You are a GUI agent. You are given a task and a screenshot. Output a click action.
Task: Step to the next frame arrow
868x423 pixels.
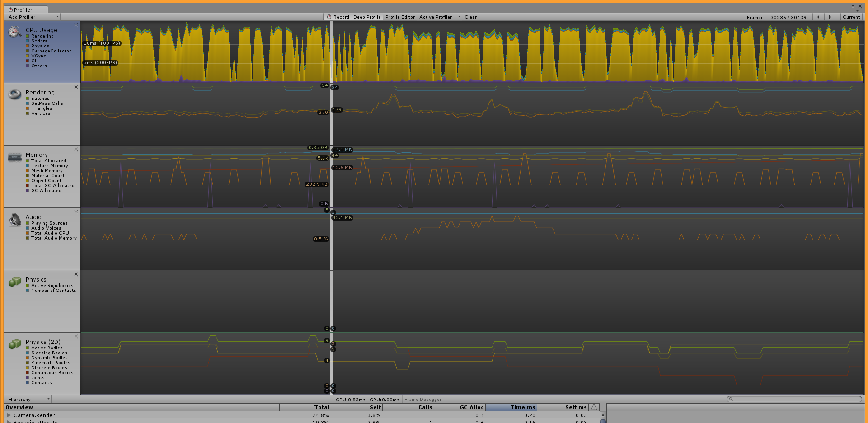click(830, 17)
